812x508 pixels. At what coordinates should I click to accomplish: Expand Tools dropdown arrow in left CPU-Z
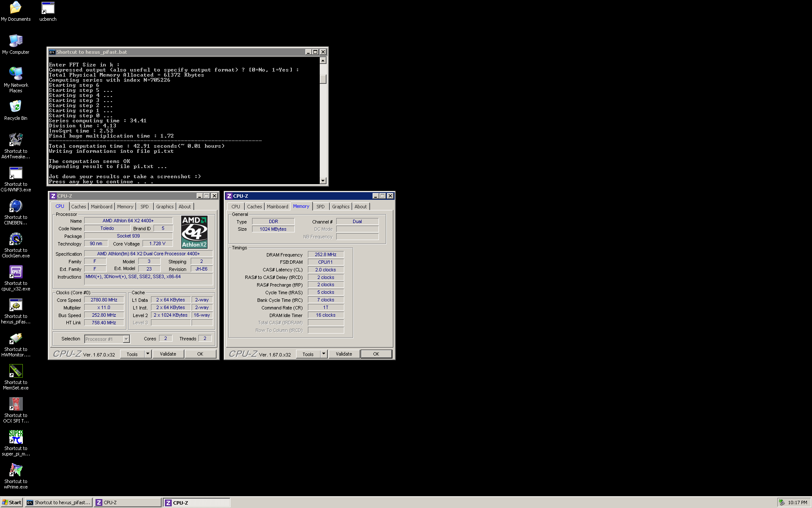[x=148, y=353]
